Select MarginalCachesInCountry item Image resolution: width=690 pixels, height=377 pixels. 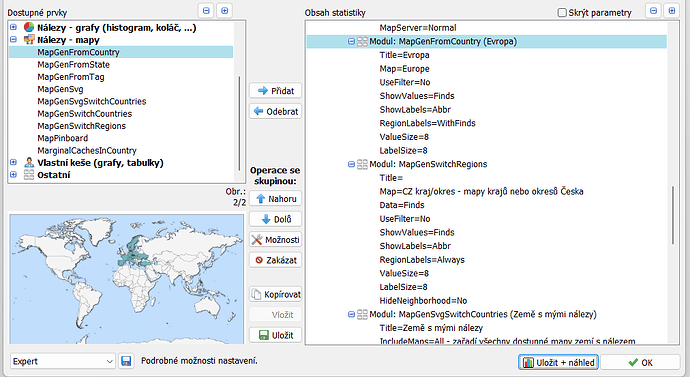(87, 150)
